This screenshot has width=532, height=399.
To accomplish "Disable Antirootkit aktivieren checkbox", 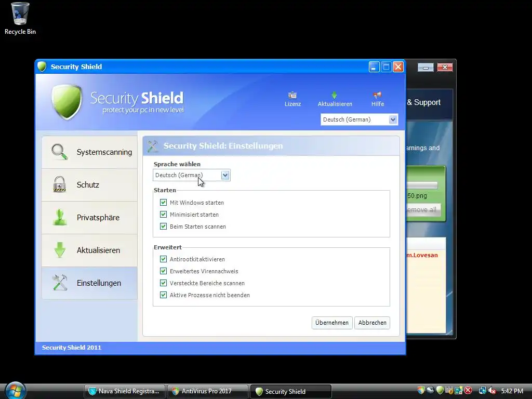I will tap(163, 259).
